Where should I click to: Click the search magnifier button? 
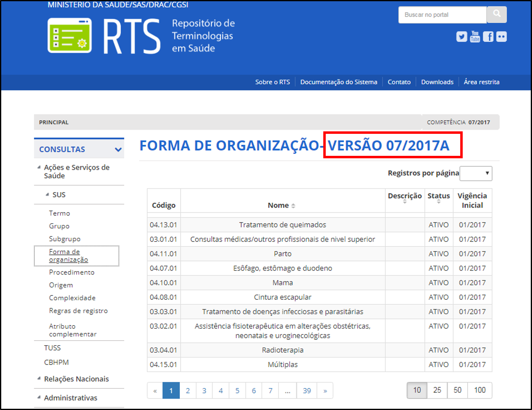coord(497,15)
